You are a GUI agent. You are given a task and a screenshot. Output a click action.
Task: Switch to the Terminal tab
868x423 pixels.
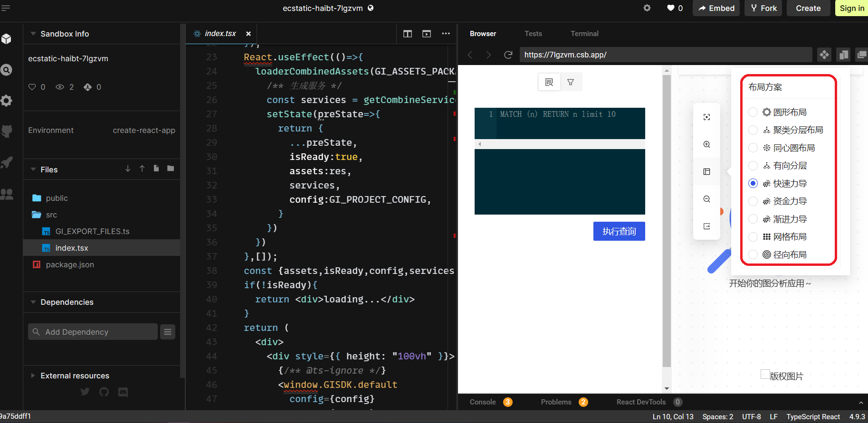click(584, 34)
